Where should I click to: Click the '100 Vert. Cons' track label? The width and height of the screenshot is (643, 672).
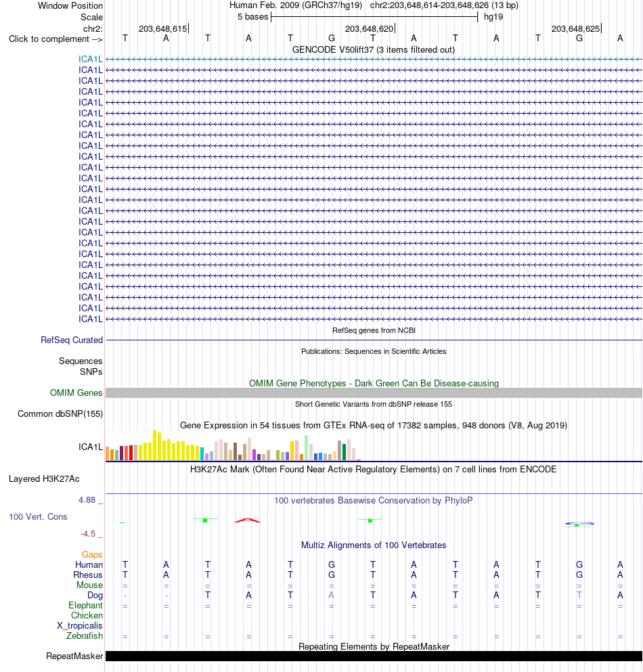(38, 516)
